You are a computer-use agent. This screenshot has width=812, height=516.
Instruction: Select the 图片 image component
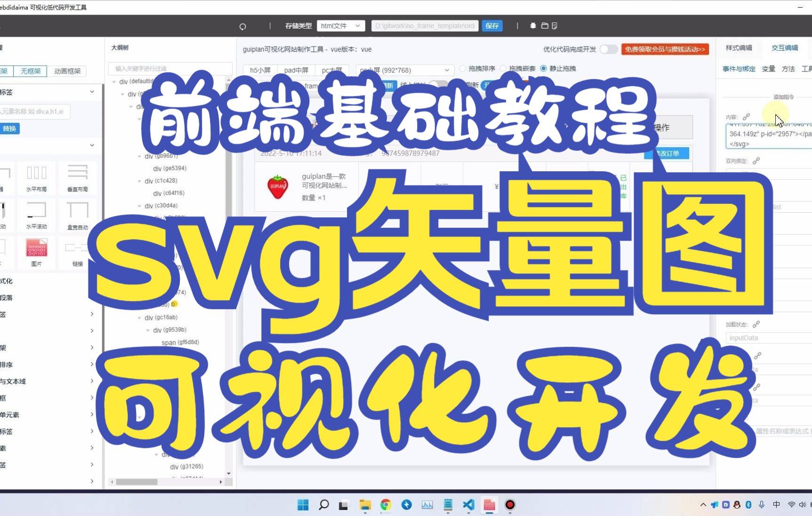pyautogui.click(x=36, y=252)
